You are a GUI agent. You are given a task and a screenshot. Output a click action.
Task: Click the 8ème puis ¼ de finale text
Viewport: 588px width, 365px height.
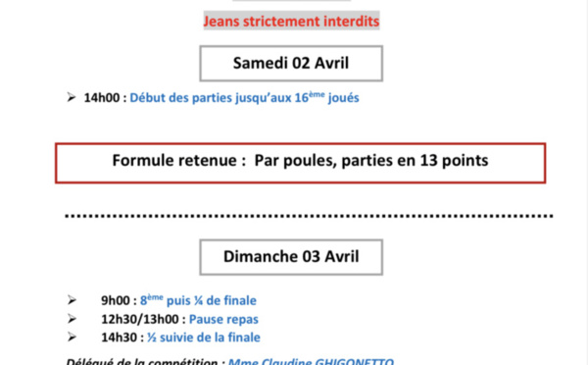click(198, 300)
